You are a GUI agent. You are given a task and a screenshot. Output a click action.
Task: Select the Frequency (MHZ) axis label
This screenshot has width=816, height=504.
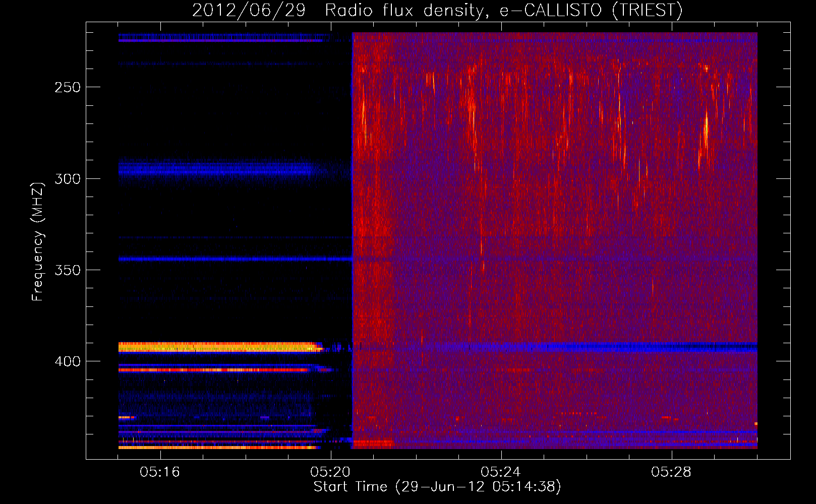pyautogui.click(x=38, y=241)
